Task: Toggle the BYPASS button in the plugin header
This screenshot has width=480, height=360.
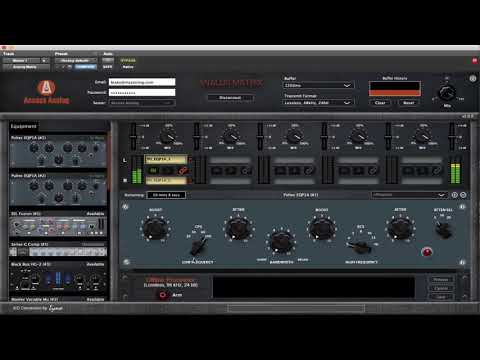Action: (128, 60)
